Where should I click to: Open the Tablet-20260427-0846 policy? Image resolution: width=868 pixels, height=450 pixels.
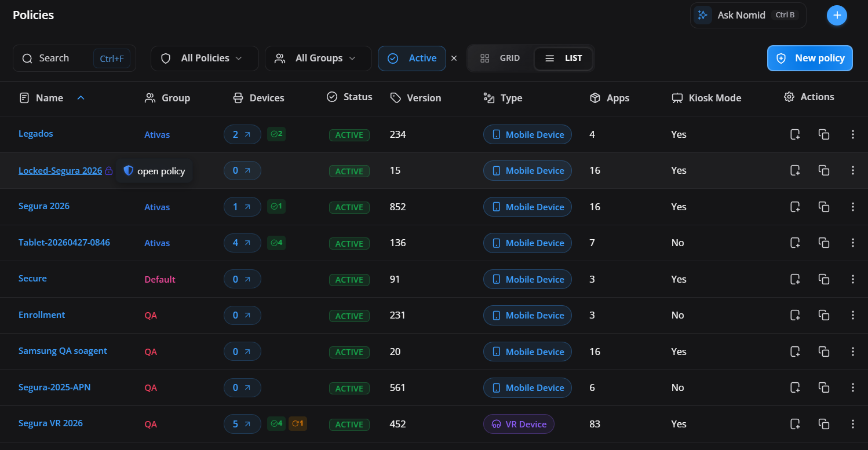point(64,242)
